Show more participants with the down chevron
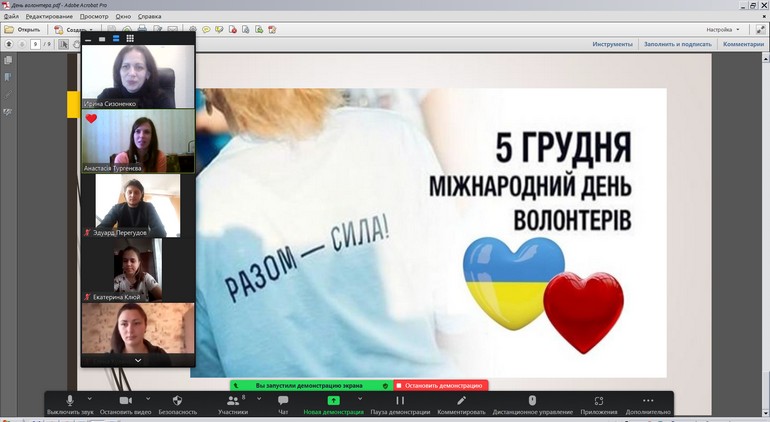The width and height of the screenshot is (770, 422). click(138, 361)
